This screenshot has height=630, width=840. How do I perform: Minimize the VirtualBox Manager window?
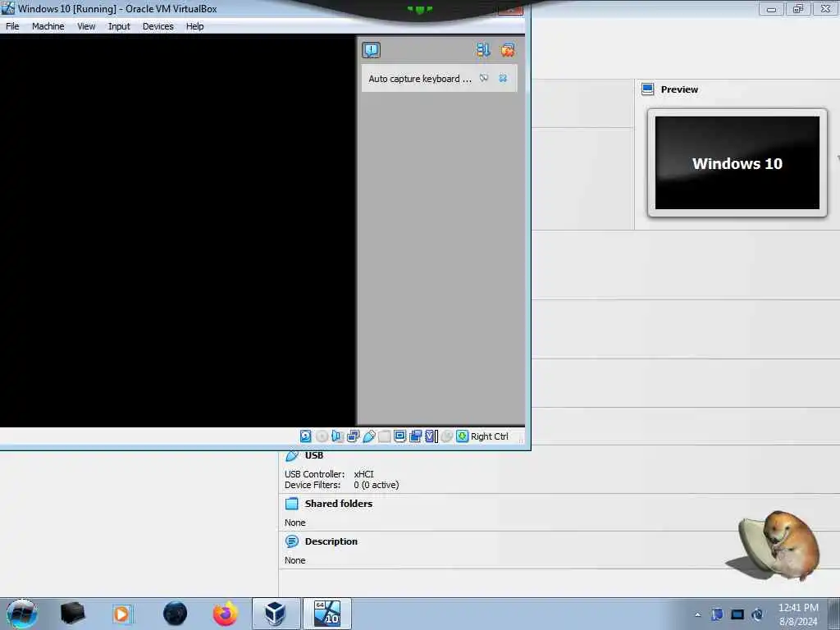771,8
